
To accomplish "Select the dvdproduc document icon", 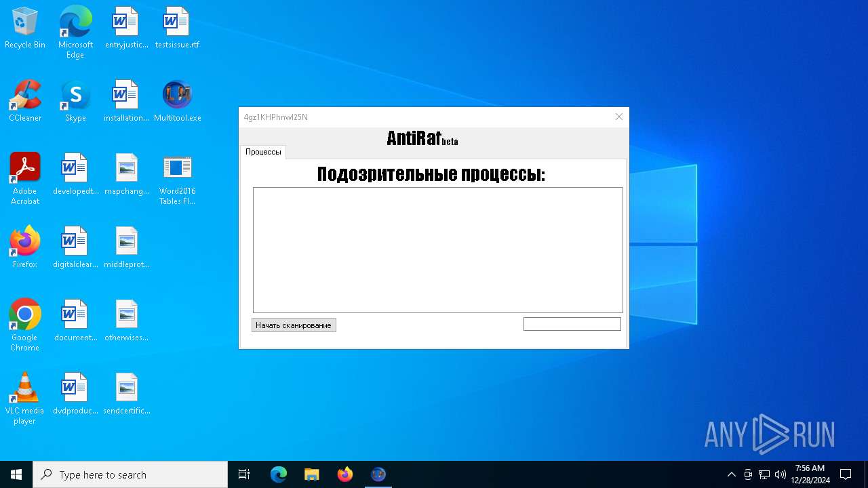I will 75,394.
